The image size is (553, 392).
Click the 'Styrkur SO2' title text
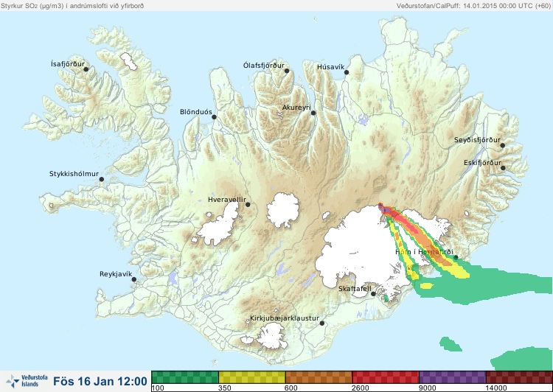pyautogui.click(x=72, y=6)
